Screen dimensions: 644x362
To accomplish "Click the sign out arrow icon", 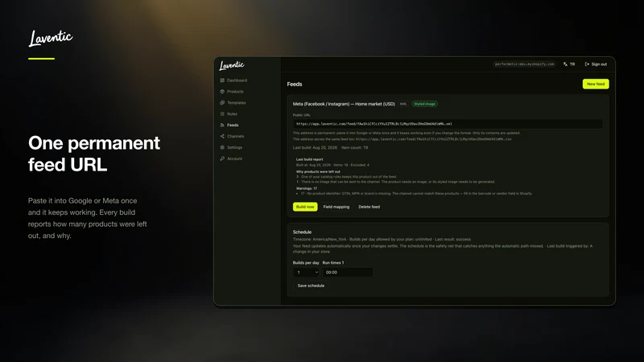I will tap(587, 64).
